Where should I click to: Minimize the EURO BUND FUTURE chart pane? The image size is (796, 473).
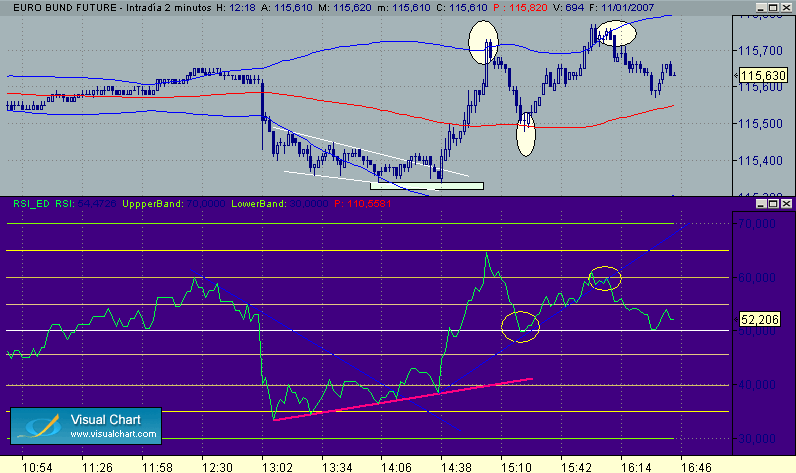(x=760, y=8)
